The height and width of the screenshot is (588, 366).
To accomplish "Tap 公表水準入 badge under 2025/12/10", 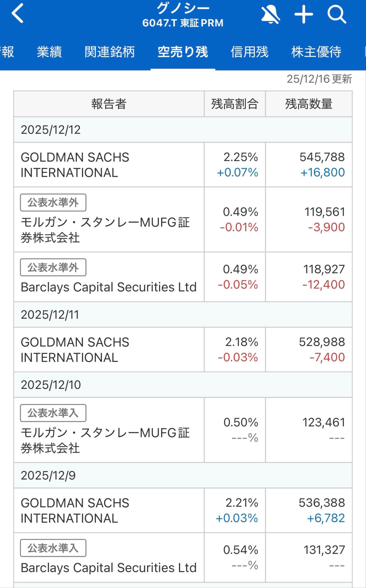I will [53, 413].
